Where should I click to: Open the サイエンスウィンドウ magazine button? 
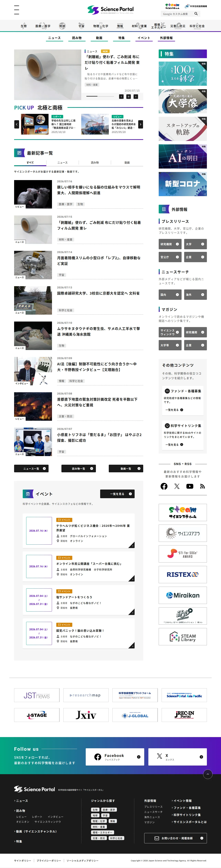pyautogui.click(x=170, y=332)
